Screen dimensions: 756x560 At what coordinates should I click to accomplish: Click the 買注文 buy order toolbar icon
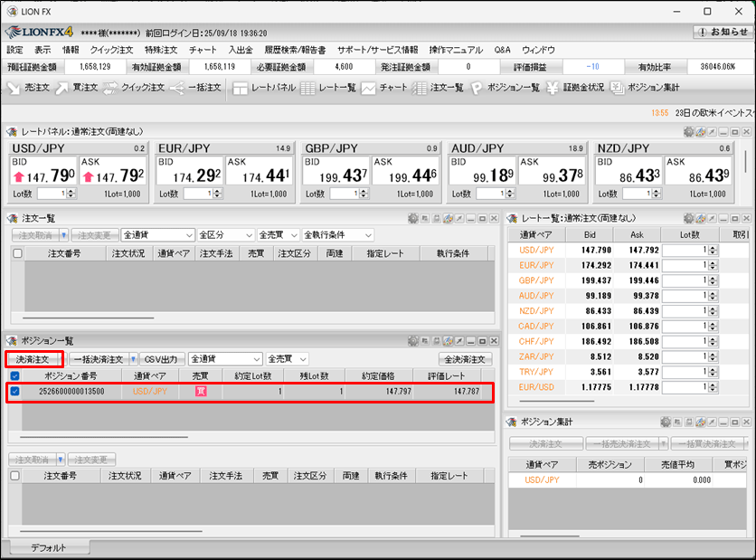click(x=75, y=88)
